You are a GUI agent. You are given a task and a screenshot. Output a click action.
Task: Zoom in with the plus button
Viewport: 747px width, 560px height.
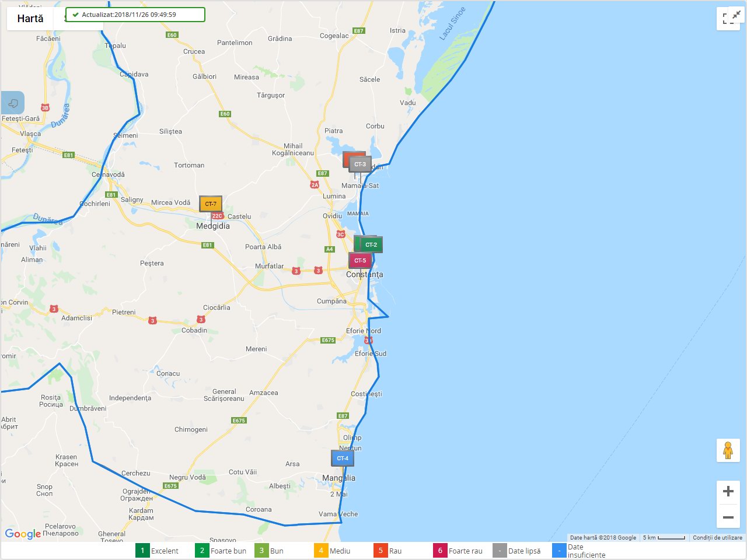point(728,491)
